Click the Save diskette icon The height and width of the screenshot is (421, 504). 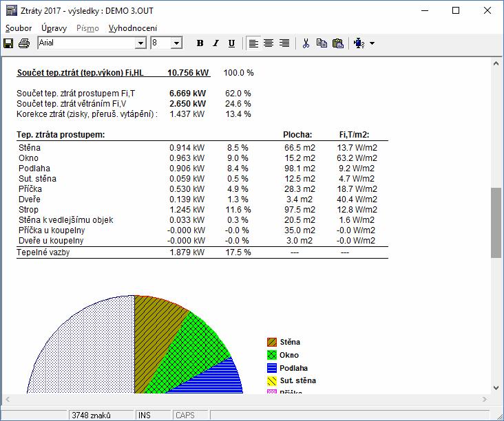pyautogui.click(x=8, y=43)
